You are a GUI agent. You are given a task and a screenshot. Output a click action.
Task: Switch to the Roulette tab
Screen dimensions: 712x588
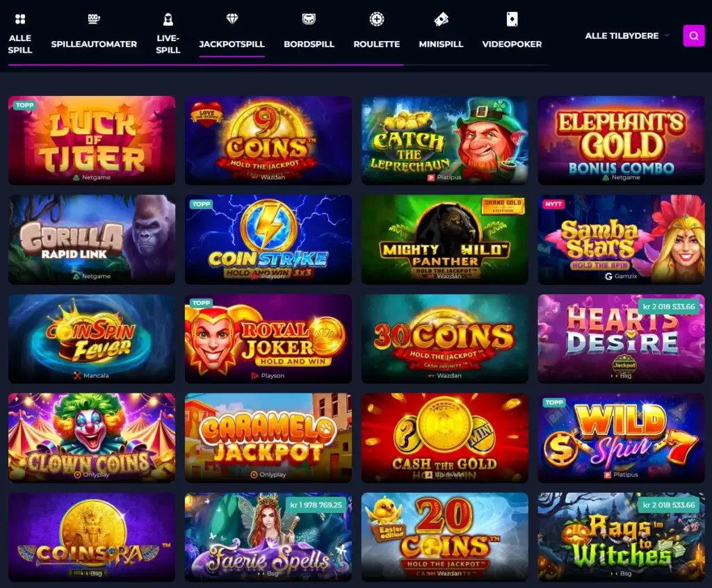[x=376, y=44]
